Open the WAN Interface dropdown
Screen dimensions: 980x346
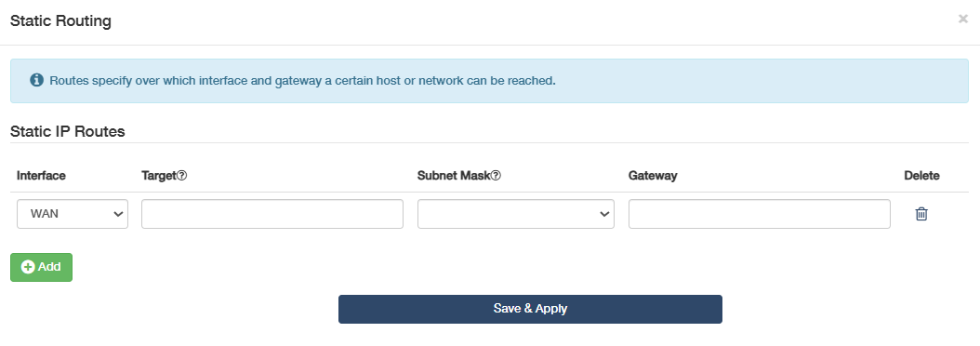coord(73,214)
